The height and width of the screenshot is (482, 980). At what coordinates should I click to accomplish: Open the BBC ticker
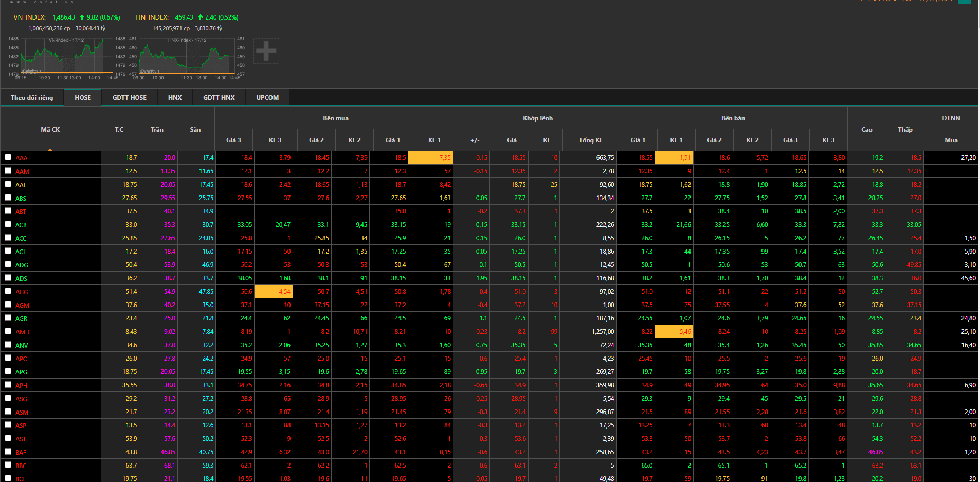tap(21, 466)
